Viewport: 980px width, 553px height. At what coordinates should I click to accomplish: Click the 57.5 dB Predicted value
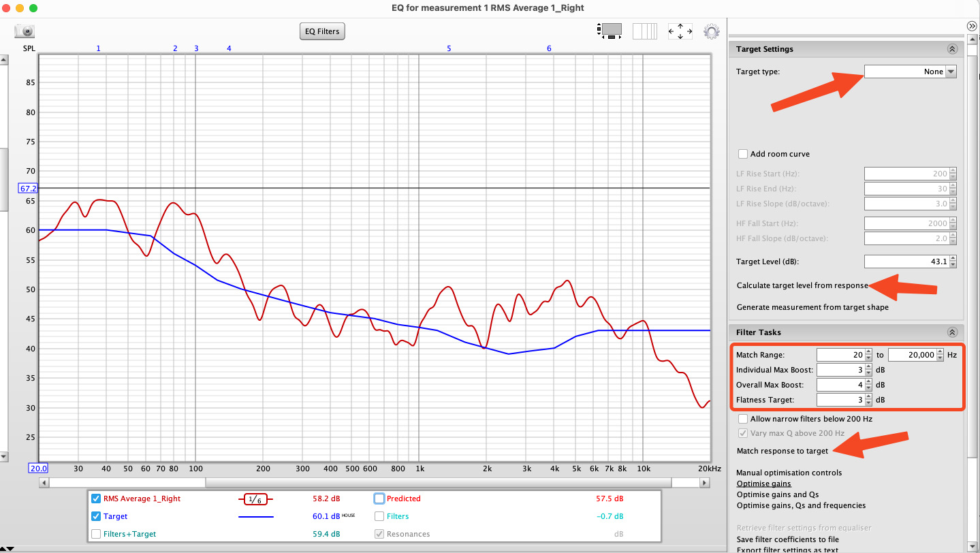point(609,499)
